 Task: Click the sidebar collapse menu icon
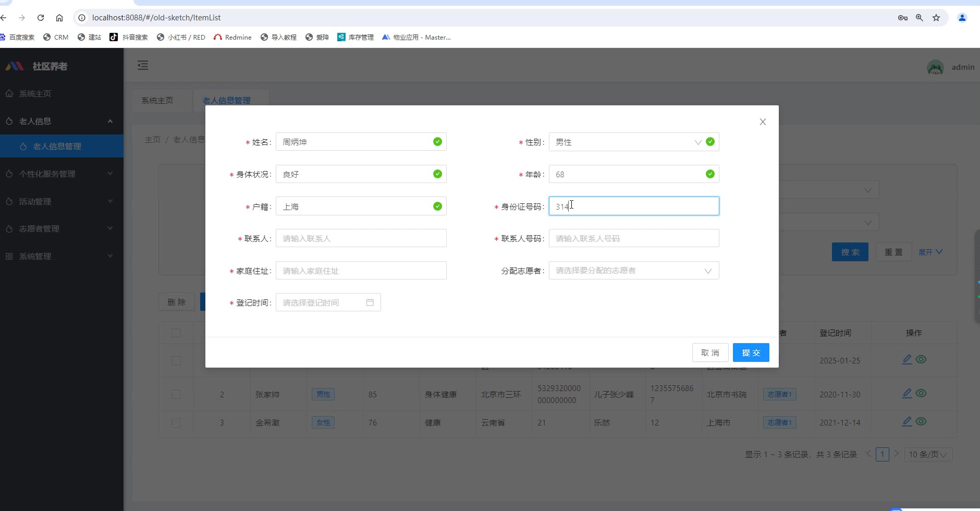click(143, 65)
